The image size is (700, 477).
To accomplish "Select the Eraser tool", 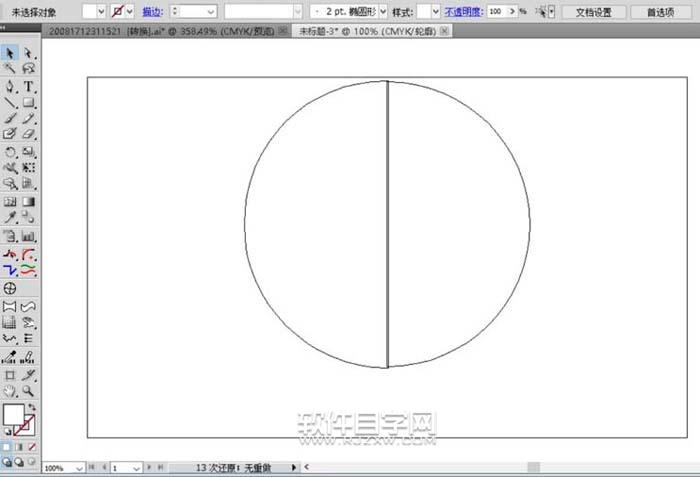I will [29, 134].
